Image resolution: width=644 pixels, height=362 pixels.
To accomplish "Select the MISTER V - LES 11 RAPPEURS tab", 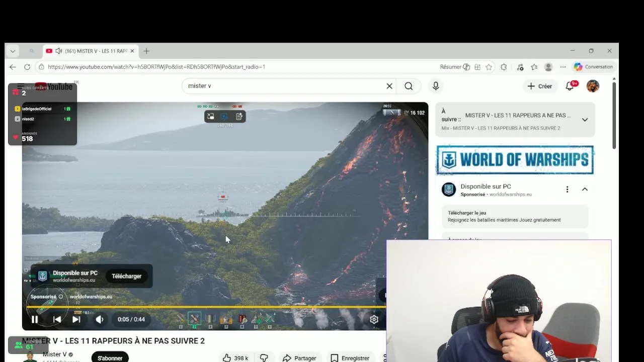I will tap(90, 51).
